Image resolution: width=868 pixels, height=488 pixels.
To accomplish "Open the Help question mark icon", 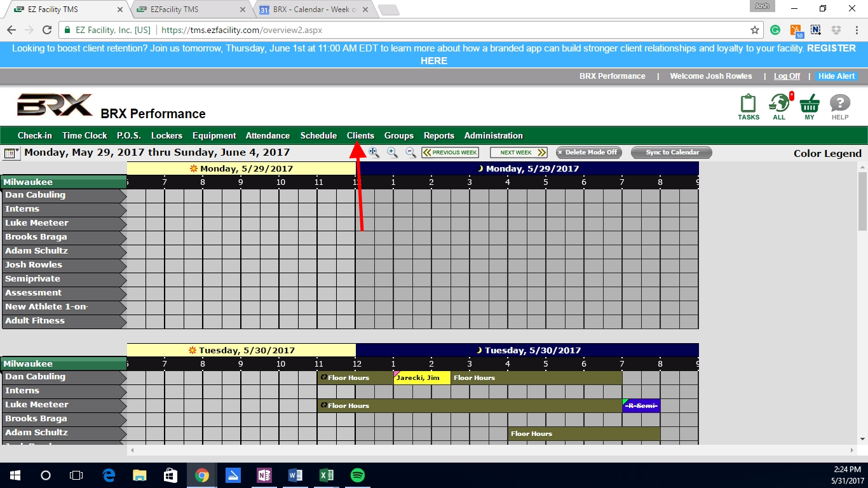I will [x=840, y=104].
